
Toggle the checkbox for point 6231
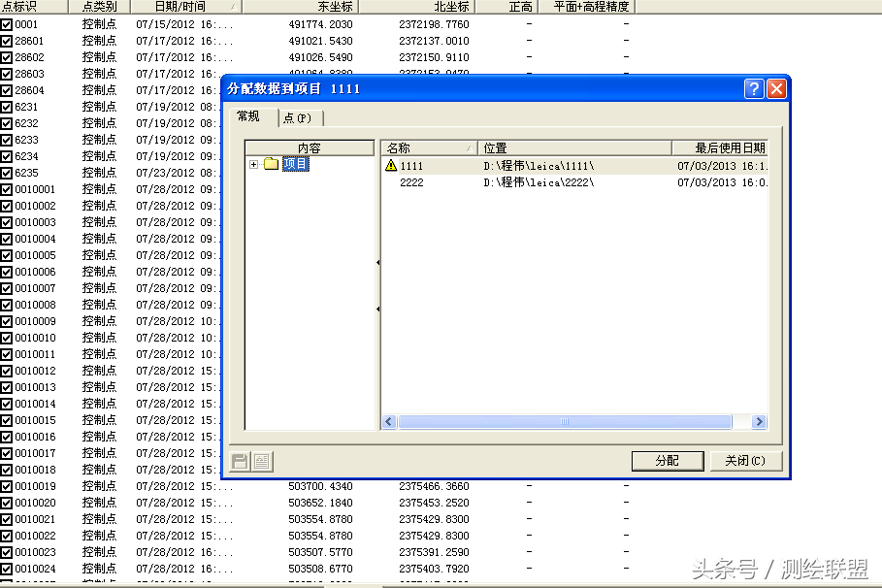tap(7, 107)
